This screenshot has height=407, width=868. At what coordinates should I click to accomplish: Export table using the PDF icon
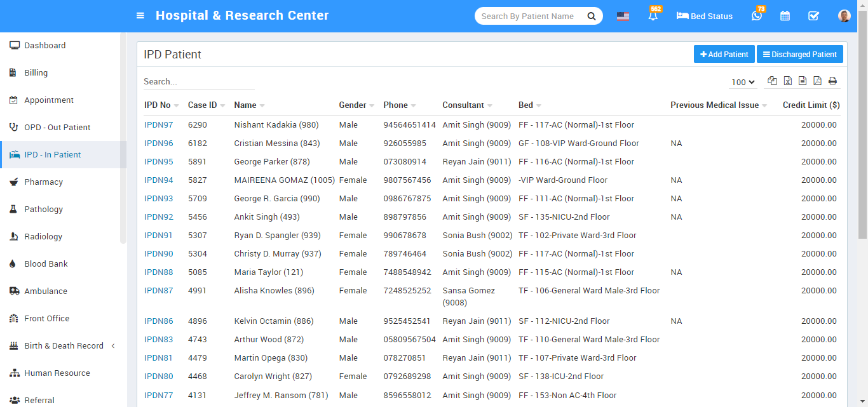(817, 81)
